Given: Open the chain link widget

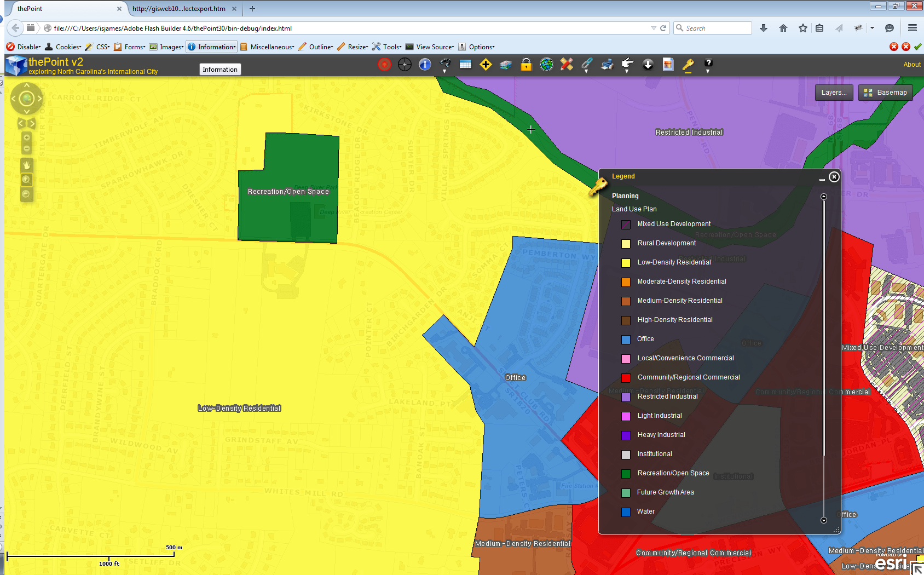Looking at the screenshot, I should [x=587, y=65].
